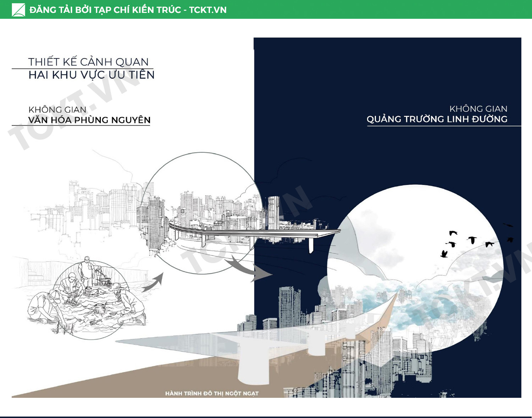This screenshot has height=418, width=532.
Task: Click the "THIẾT KẾ CẢNH QUAN" title
Action: point(88,62)
